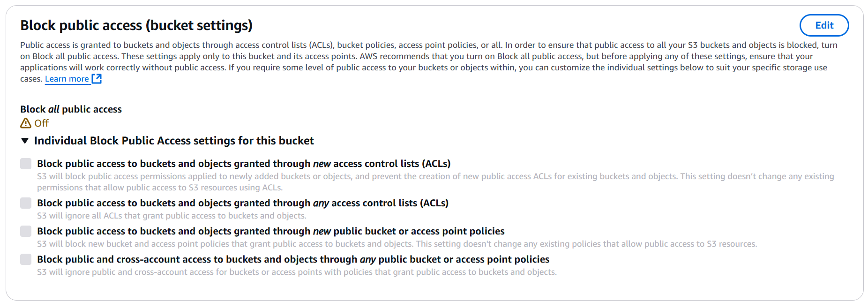Collapse the Individual Block Public Access settings triangle

click(x=25, y=141)
